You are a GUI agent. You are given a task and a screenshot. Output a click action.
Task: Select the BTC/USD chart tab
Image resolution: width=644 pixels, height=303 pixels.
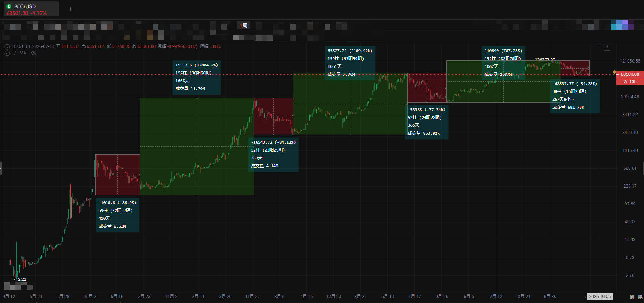pos(31,9)
